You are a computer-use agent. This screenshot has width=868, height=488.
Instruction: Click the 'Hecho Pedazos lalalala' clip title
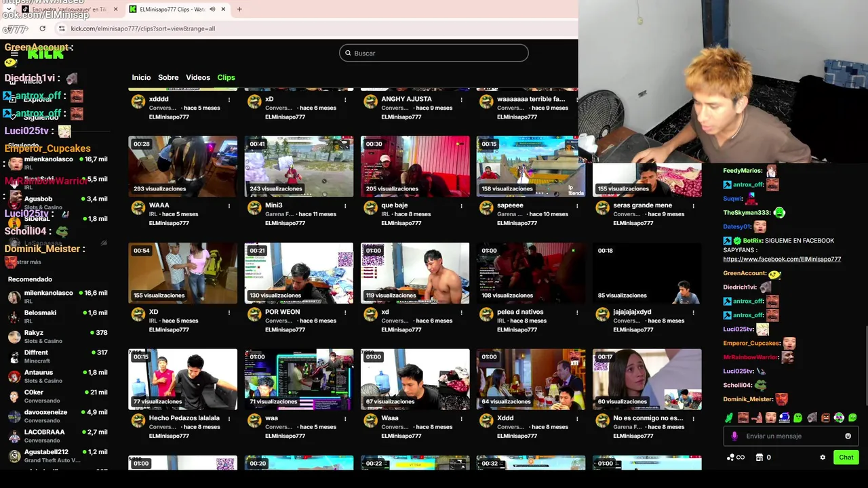184,418
